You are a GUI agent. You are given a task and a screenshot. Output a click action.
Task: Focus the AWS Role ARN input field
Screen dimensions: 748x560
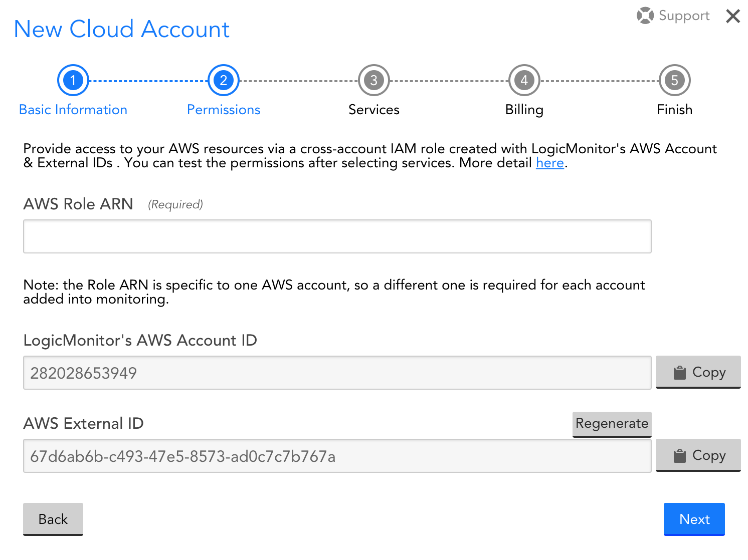[x=337, y=236]
